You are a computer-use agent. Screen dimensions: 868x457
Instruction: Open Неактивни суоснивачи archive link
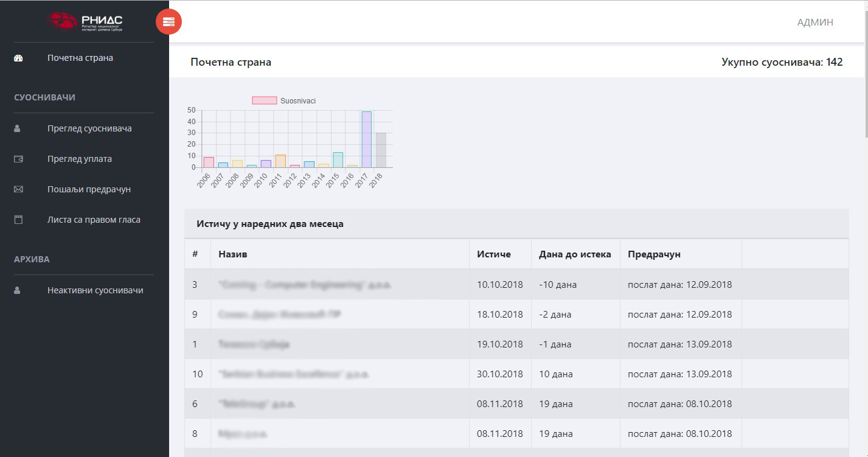95,291
